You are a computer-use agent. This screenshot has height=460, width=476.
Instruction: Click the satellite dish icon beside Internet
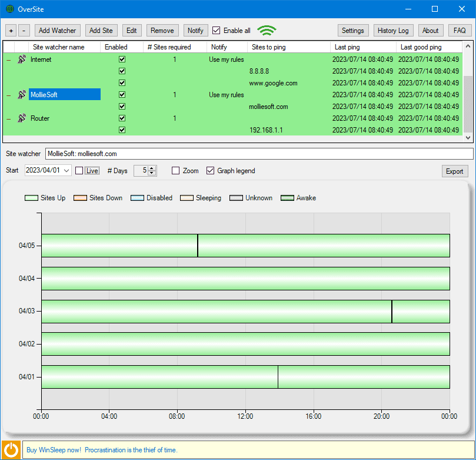(22, 59)
